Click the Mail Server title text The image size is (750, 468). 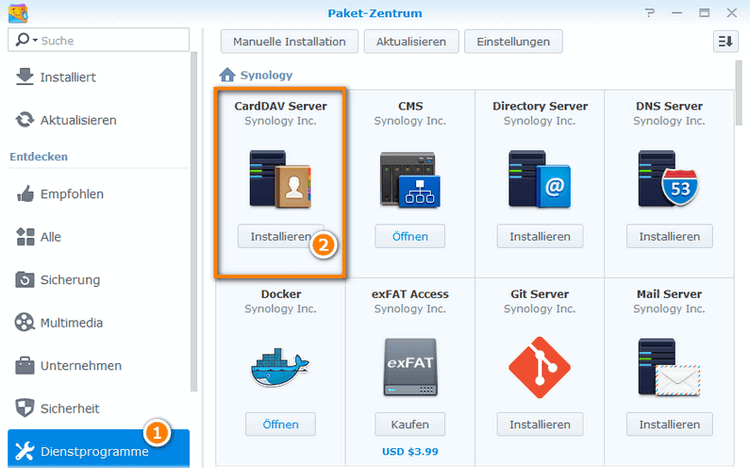[669, 294]
